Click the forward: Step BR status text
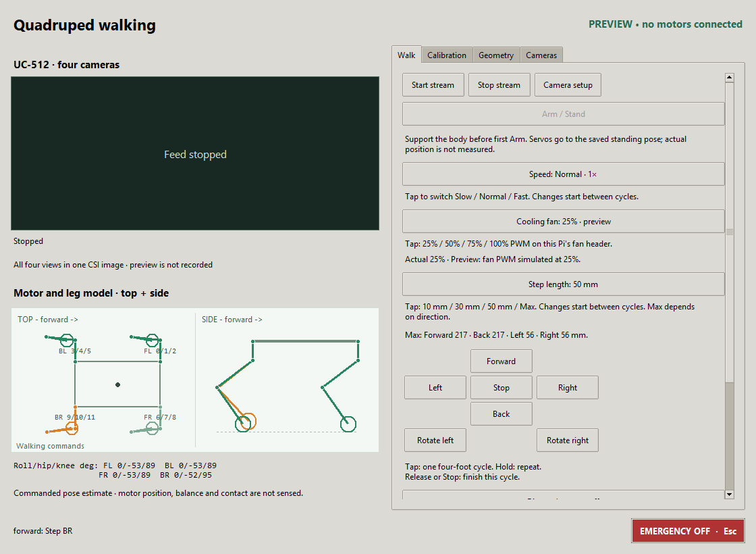Image resolution: width=756 pixels, height=554 pixels. click(43, 531)
